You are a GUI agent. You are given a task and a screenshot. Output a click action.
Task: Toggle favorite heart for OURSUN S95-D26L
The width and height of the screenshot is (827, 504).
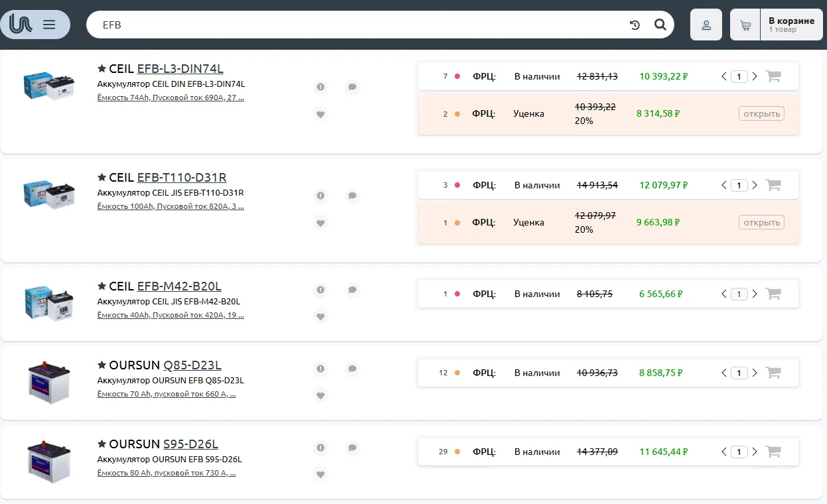pyautogui.click(x=321, y=474)
